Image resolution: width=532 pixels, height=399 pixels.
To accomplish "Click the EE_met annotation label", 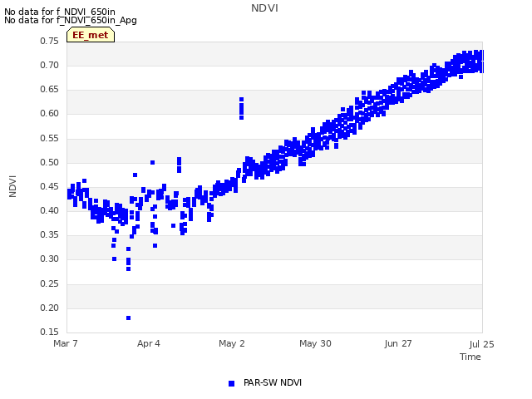I will [91, 35].
